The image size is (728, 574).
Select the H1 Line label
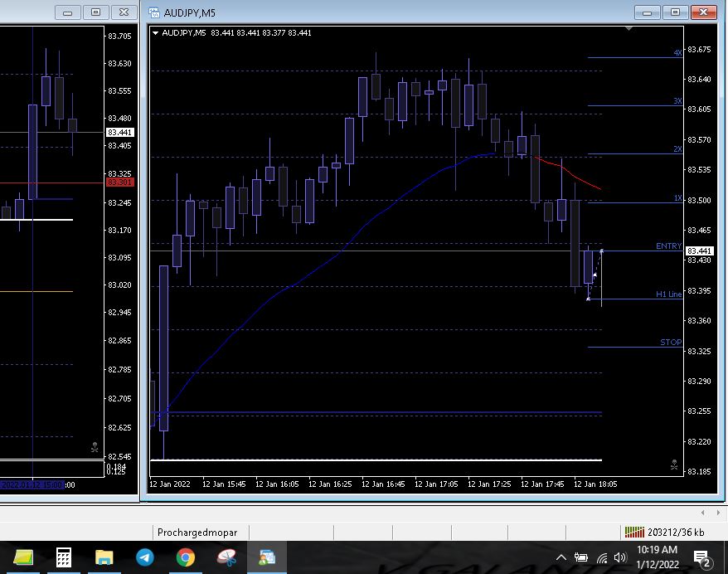pyautogui.click(x=668, y=294)
